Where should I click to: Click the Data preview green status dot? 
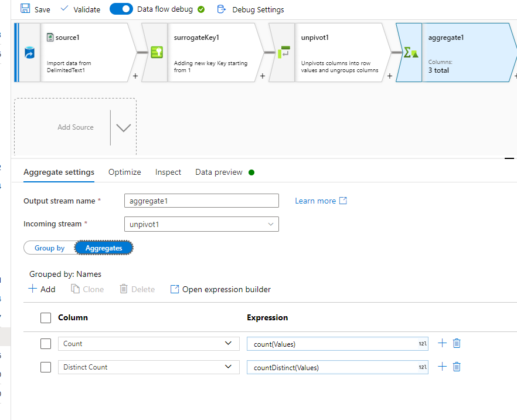tap(251, 172)
